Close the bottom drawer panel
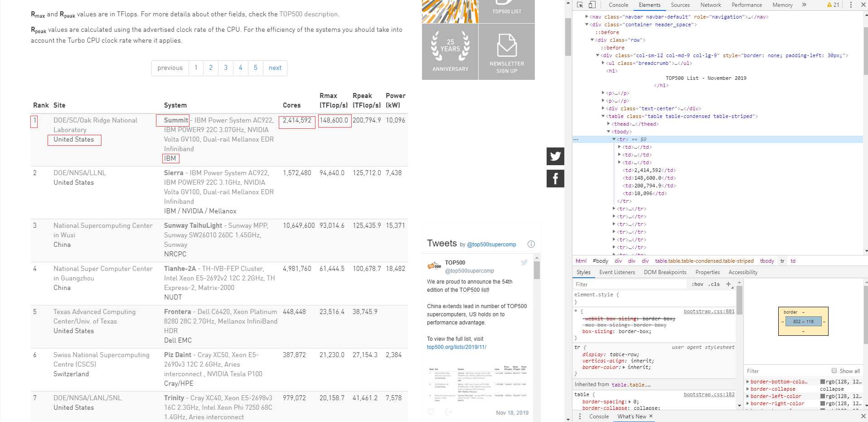The width and height of the screenshot is (868, 422). [x=863, y=416]
